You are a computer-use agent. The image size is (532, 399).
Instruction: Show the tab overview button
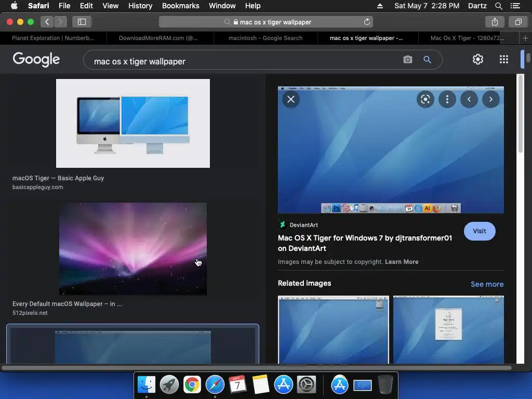click(518, 22)
